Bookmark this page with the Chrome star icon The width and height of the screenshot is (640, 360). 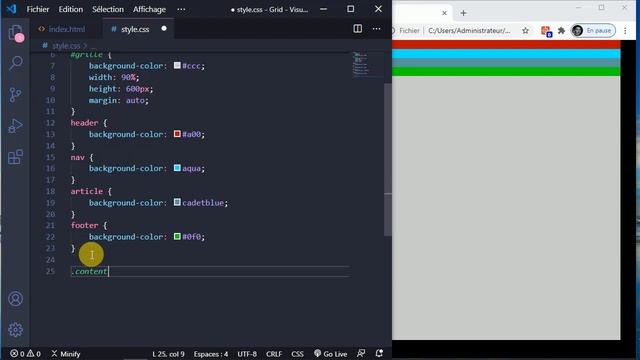click(525, 31)
